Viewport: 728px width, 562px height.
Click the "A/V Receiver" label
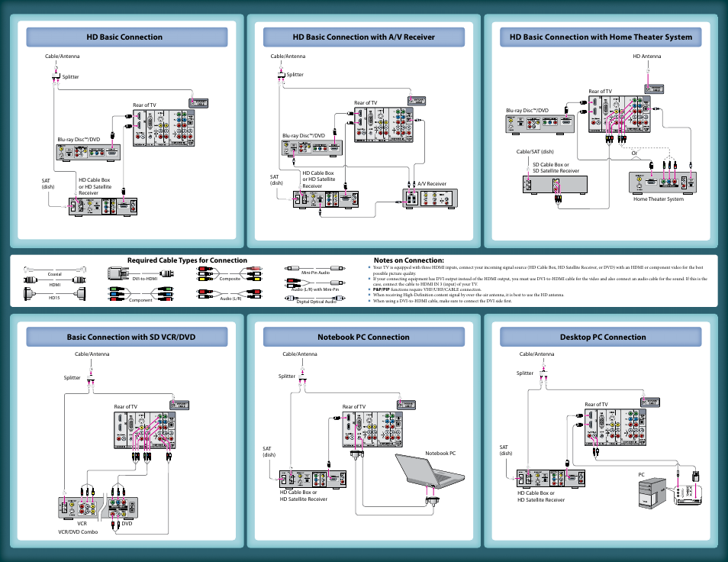pos(432,183)
